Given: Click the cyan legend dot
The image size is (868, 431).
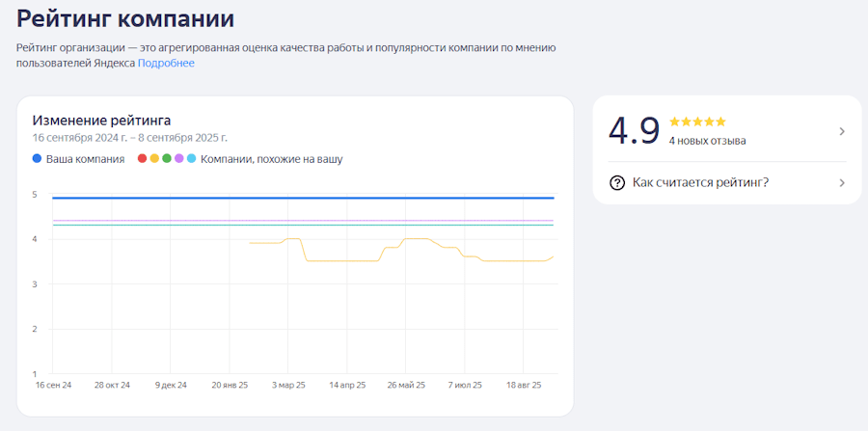Looking at the screenshot, I should pos(191,159).
